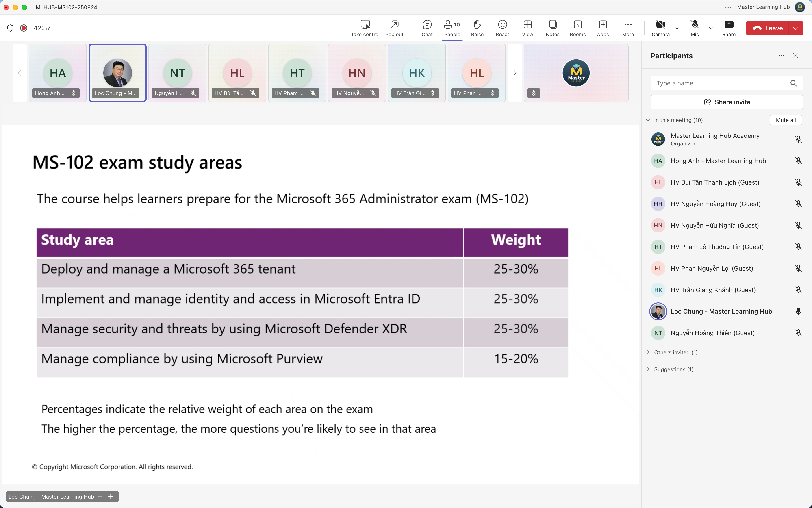Image resolution: width=812 pixels, height=508 pixels.
Task: Toggle mic for HV Trần Giang Khánh
Action: pyautogui.click(x=799, y=290)
